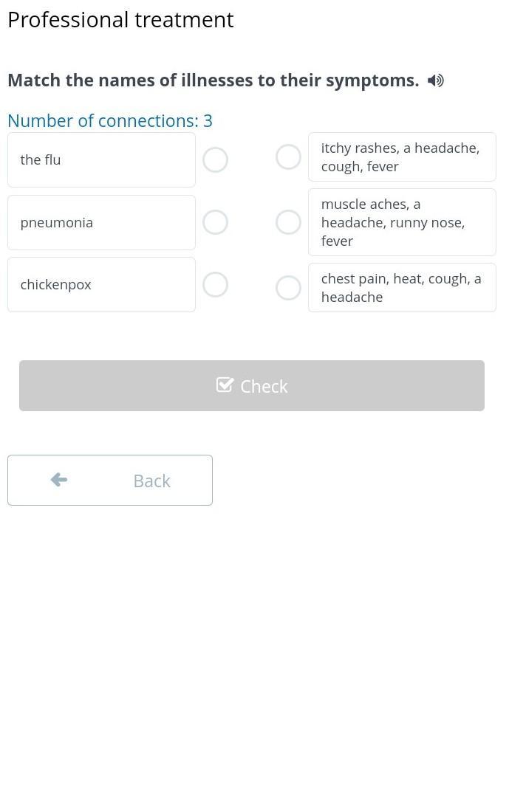Screen dimensions: 509x812
Task: Click the 'Number of connections: 3' text
Action: [110, 120]
